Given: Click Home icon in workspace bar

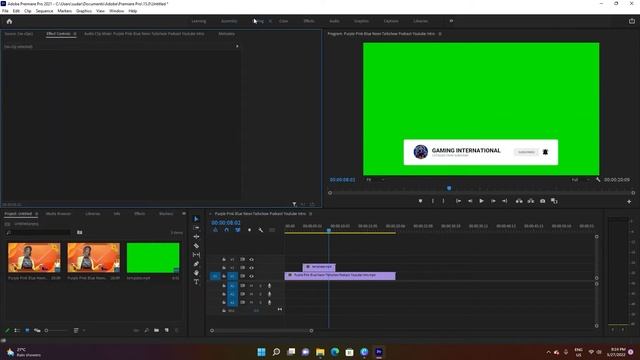Looking at the screenshot, I should click(x=9, y=21).
